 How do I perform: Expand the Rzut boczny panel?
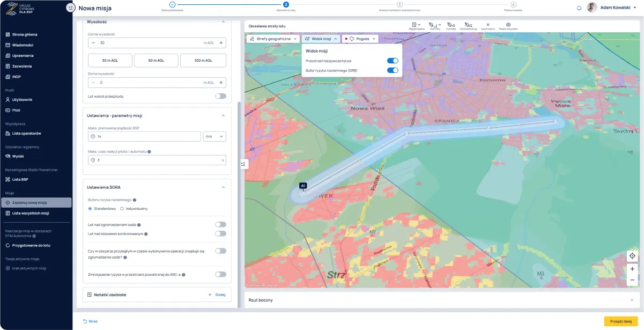[631, 300]
